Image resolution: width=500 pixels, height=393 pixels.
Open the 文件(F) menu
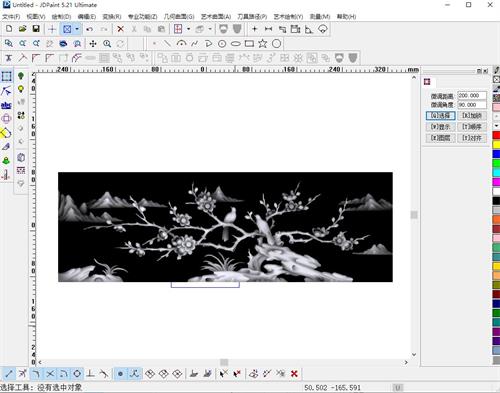pyautogui.click(x=11, y=16)
